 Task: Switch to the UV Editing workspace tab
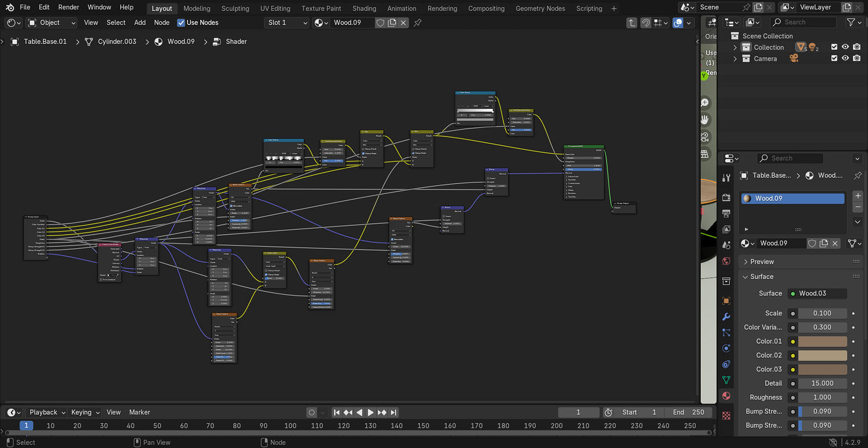(275, 8)
